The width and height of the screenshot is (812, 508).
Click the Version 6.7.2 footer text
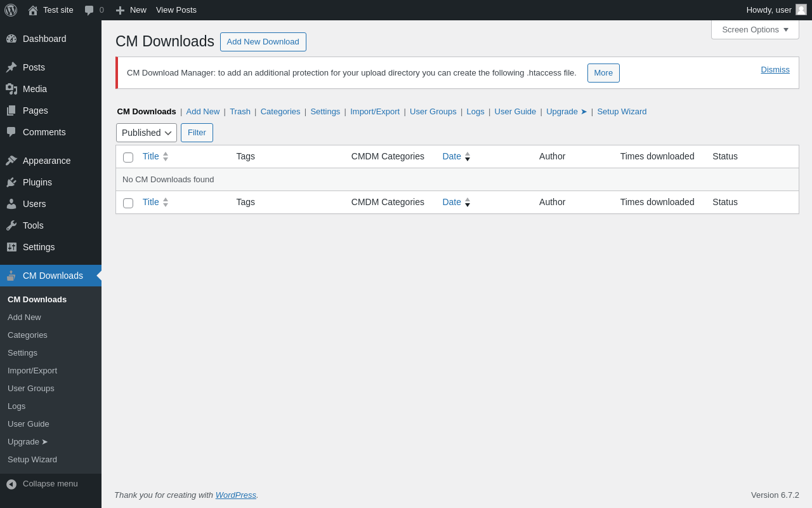[x=775, y=495]
